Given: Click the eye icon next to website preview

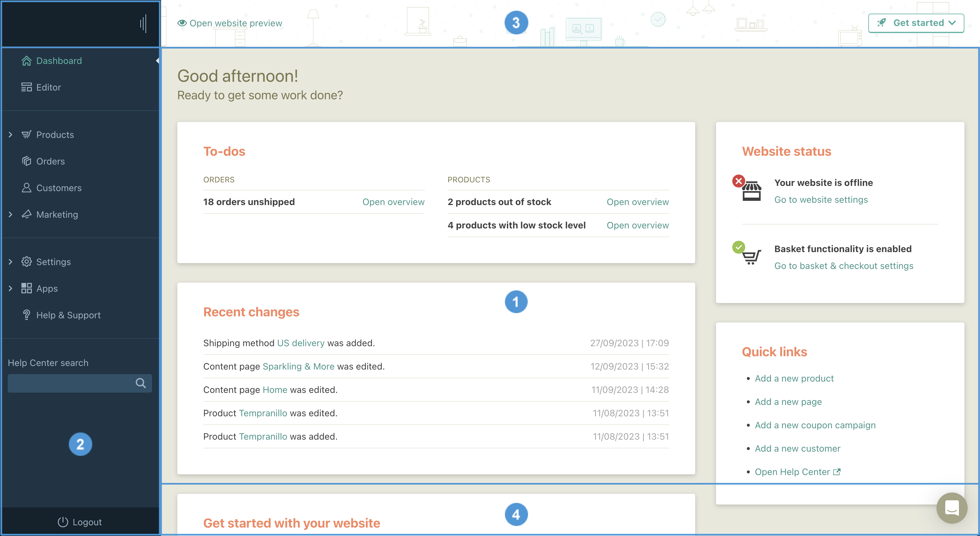Looking at the screenshot, I should pos(182,23).
